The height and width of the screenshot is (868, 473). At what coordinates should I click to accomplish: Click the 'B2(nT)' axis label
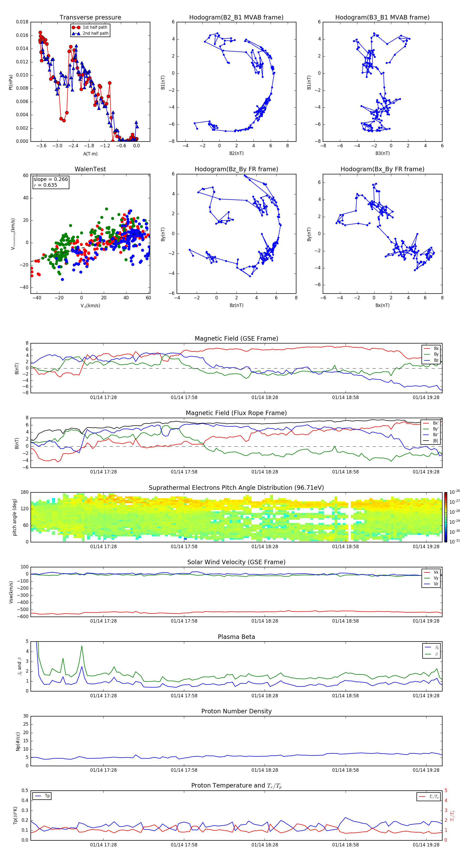click(x=236, y=153)
